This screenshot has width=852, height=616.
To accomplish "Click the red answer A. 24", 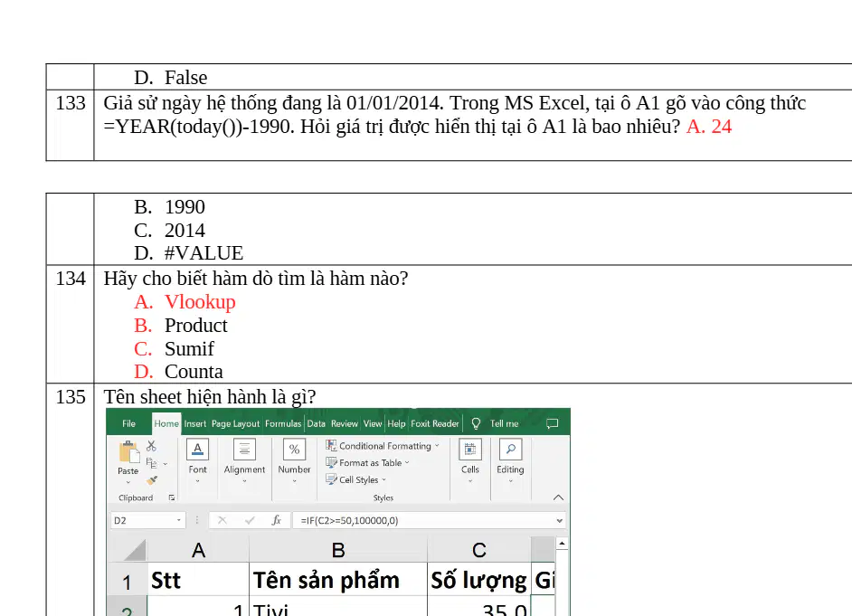I will coord(709,127).
